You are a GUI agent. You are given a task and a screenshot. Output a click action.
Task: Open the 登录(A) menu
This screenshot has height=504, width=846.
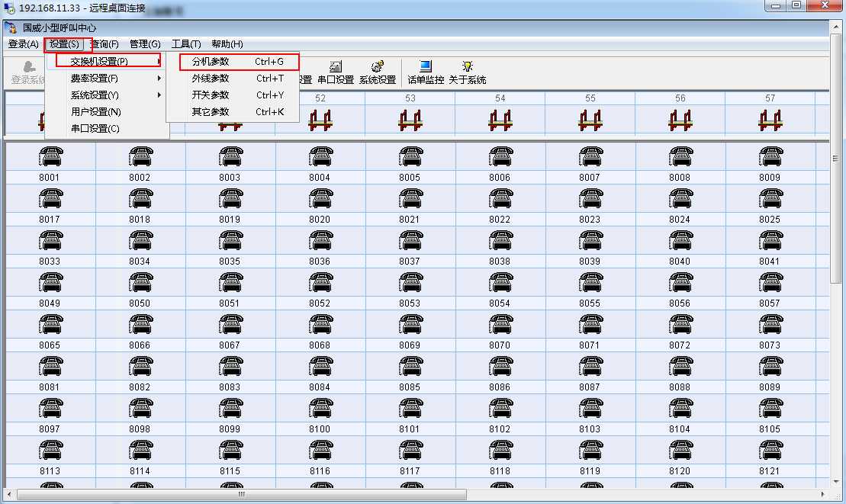coord(23,44)
